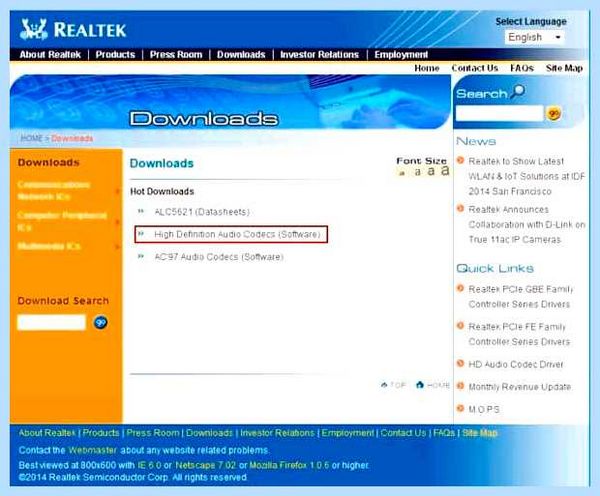This screenshot has width=600, height=496.
Task: Open the Press Room menu
Action: pyautogui.click(x=176, y=55)
